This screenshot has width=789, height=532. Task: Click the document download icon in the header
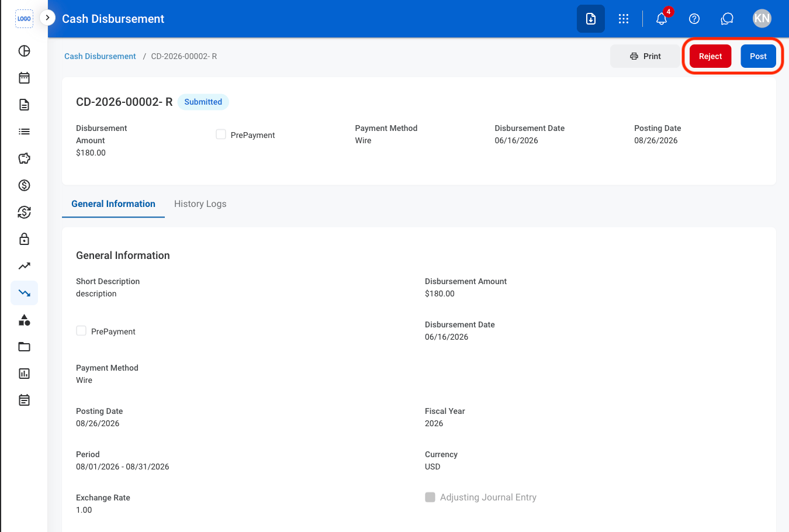tap(591, 19)
